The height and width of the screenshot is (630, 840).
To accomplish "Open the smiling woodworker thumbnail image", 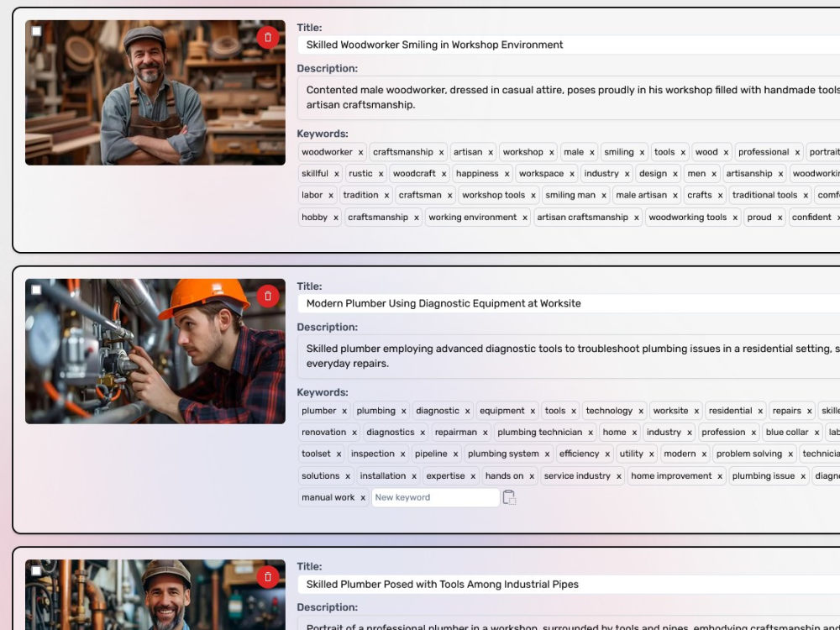I will point(155,92).
